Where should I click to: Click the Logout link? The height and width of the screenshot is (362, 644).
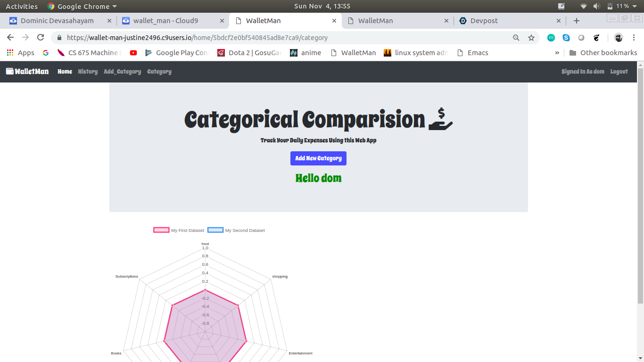(619, 72)
